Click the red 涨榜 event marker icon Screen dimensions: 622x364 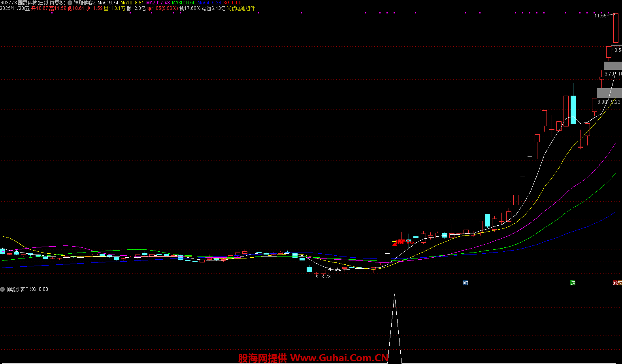tap(617, 283)
